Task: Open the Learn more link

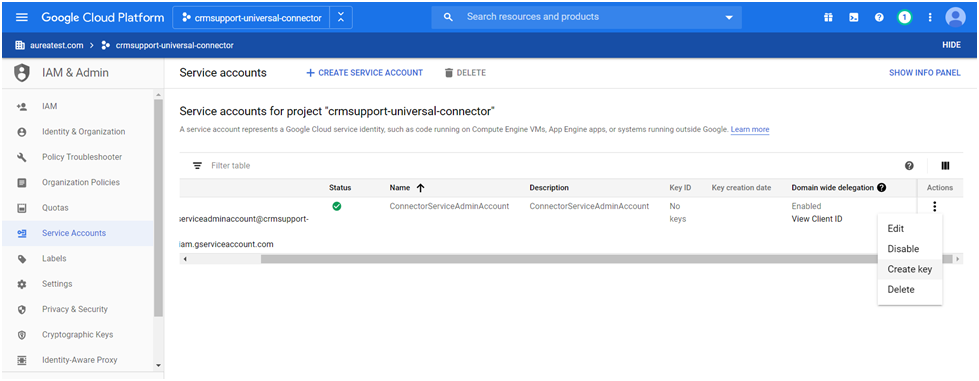Action: pos(750,129)
